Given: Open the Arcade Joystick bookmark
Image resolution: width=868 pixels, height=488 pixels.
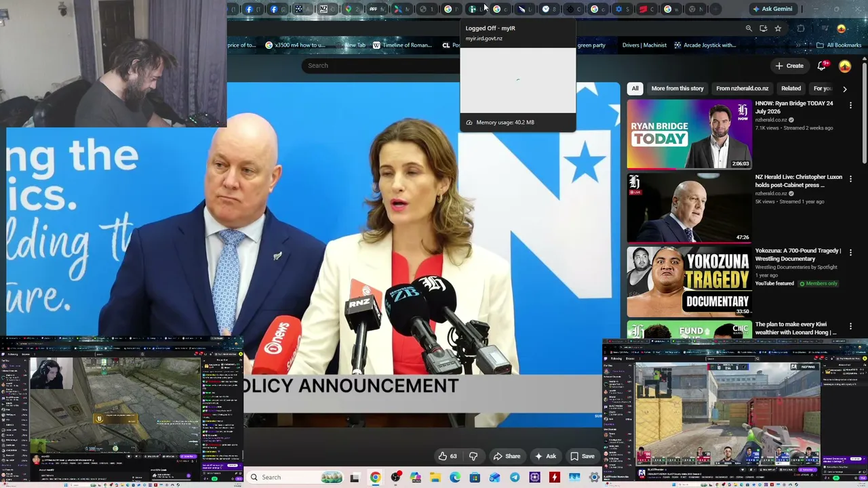Looking at the screenshot, I should click(x=705, y=45).
